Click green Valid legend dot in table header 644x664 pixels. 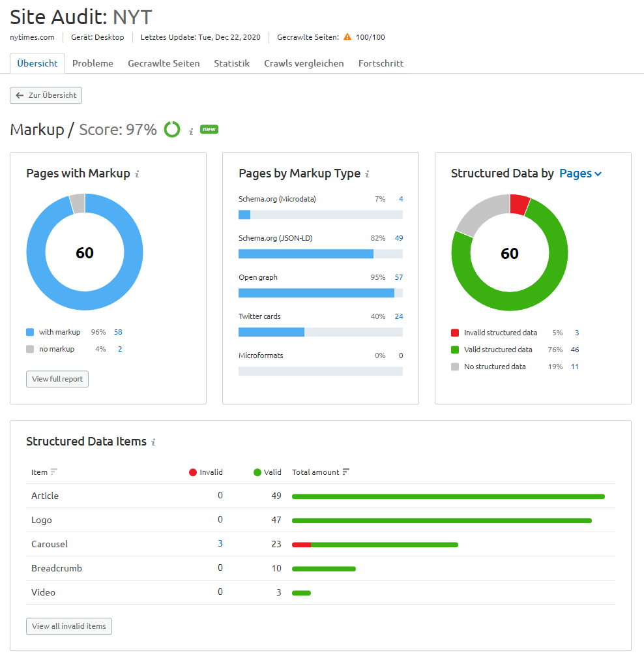[257, 472]
